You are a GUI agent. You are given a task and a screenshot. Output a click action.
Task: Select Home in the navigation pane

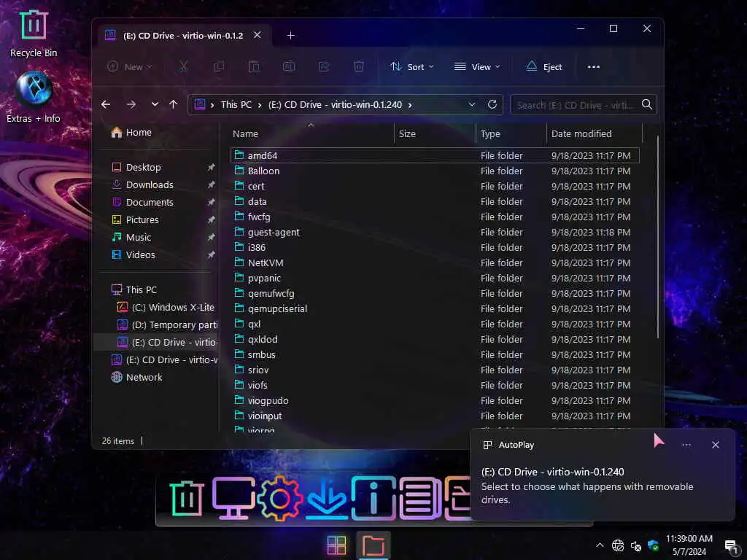pos(131,133)
